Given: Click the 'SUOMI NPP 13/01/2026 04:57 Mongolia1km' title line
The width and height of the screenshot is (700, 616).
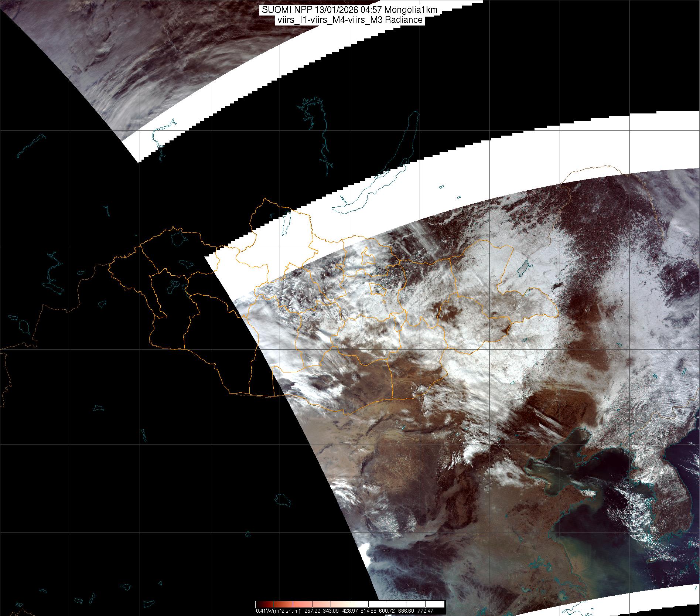Looking at the screenshot, I should tap(349, 10).
